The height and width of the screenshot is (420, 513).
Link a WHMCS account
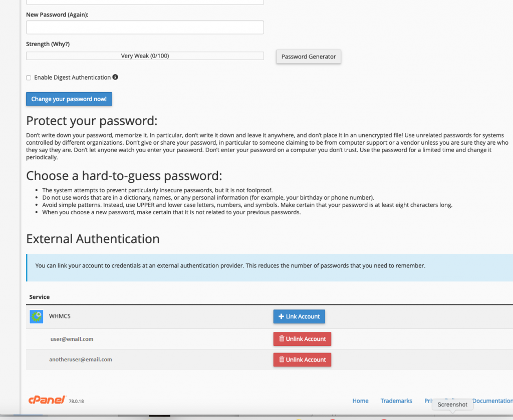coord(299,316)
